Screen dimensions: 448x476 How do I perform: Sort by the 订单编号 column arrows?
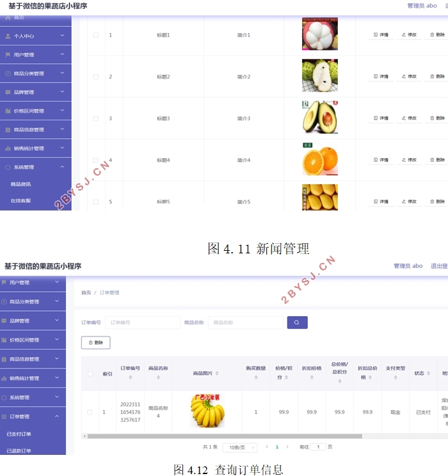click(131, 377)
